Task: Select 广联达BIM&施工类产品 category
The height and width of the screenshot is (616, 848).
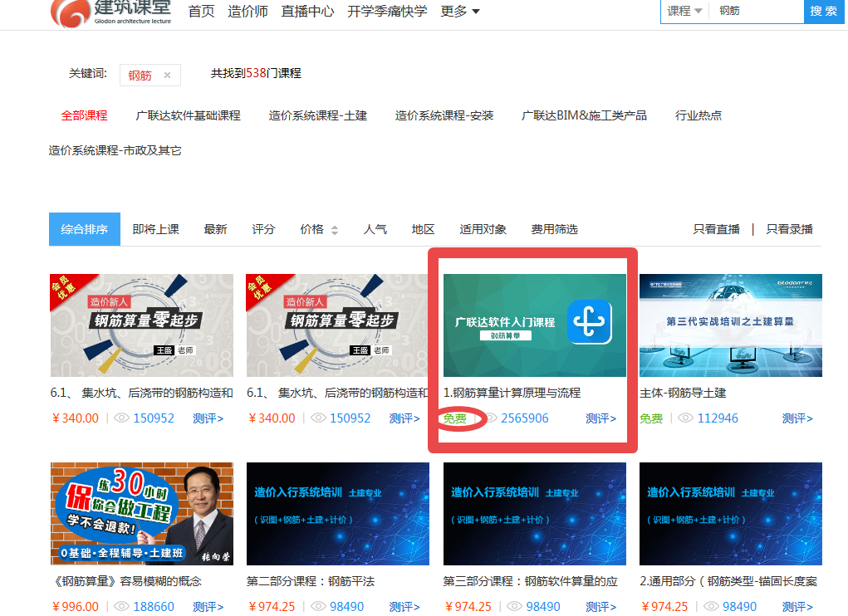Action: pyautogui.click(x=584, y=115)
